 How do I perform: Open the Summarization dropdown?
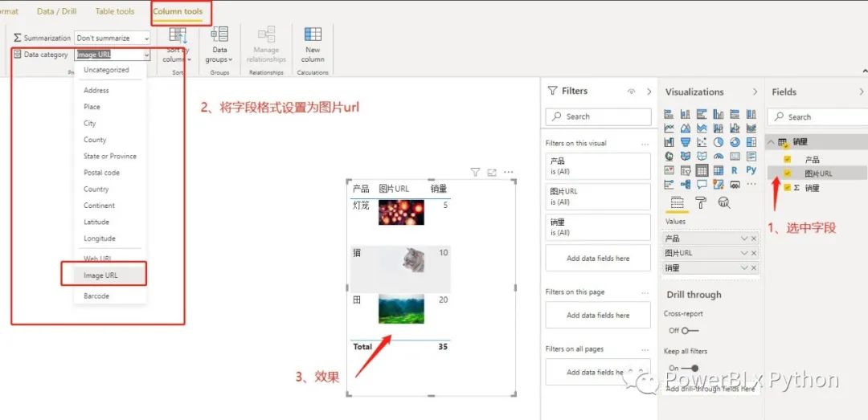coord(113,39)
